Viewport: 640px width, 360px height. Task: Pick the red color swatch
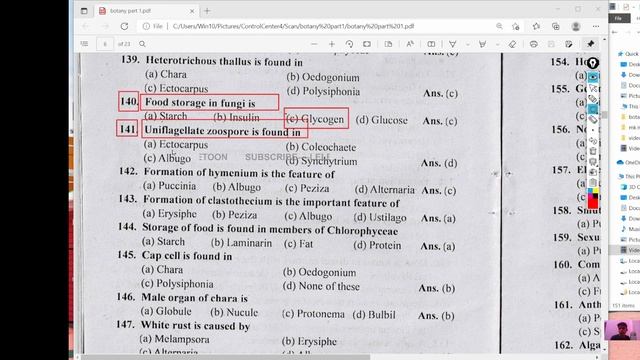click(x=593, y=204)
